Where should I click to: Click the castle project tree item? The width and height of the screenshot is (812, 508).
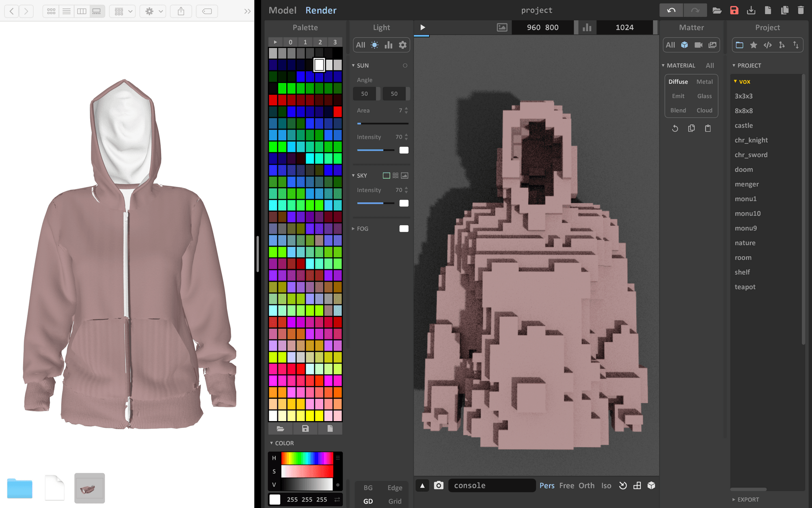(x=744, y=125)
